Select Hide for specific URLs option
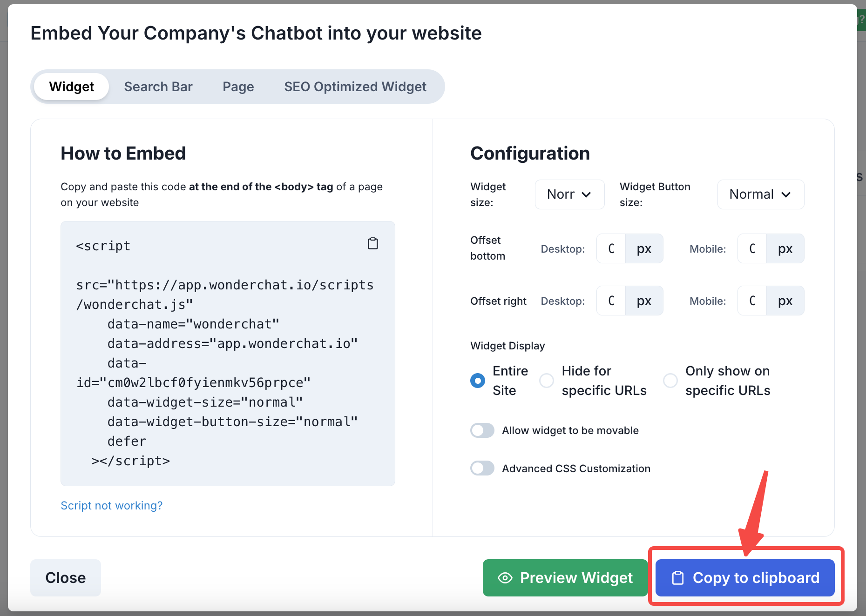Viewport: 866px width, 616px height. [547, 381]
